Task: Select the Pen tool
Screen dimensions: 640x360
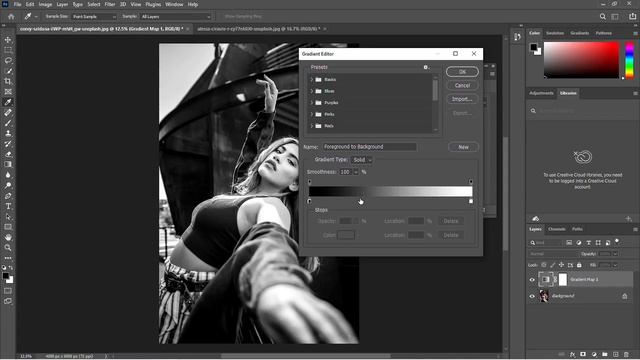Action: click(8, 196)
